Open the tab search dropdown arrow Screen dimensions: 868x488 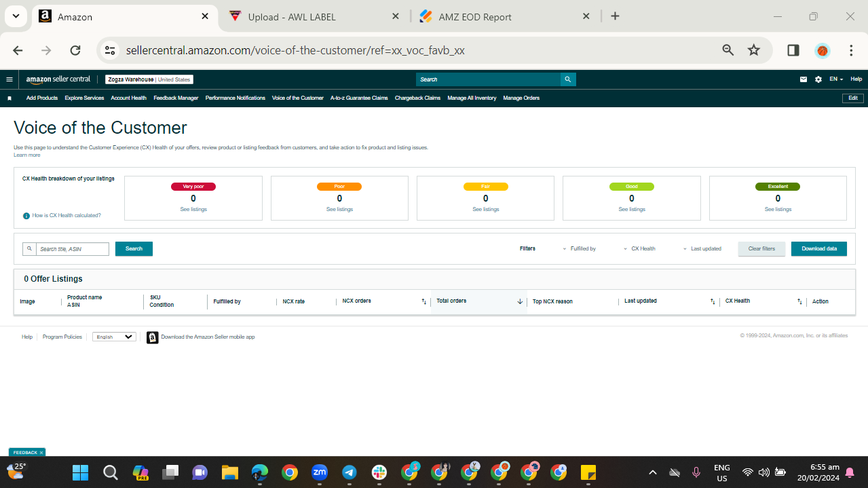point(15,16)
